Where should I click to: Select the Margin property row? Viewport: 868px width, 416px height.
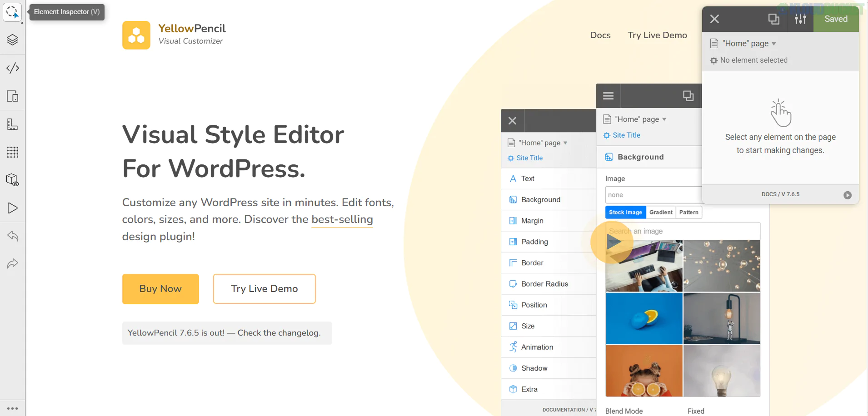[x=549, y=221]
